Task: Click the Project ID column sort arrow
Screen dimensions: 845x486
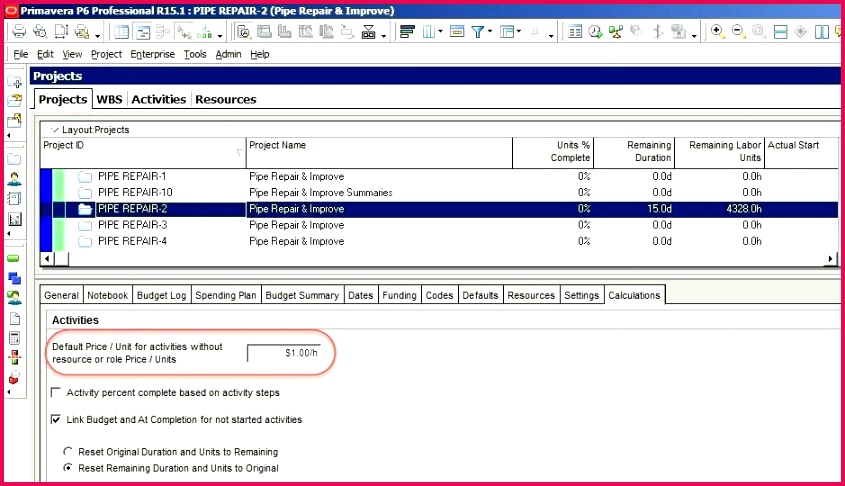Action: point(239,152)
